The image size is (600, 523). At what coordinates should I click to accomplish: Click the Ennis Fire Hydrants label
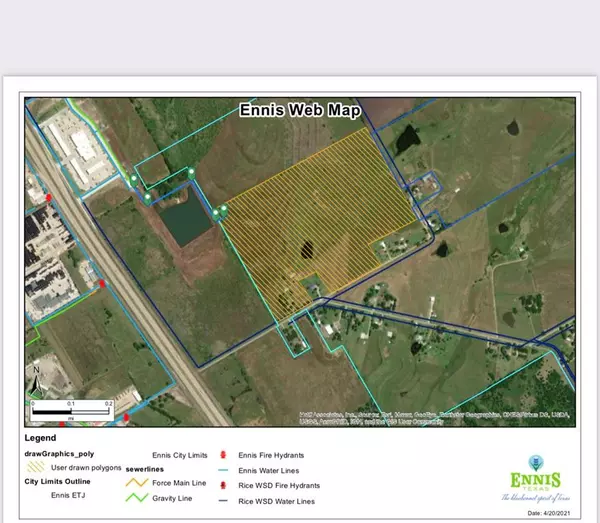[x=271, y=455]
